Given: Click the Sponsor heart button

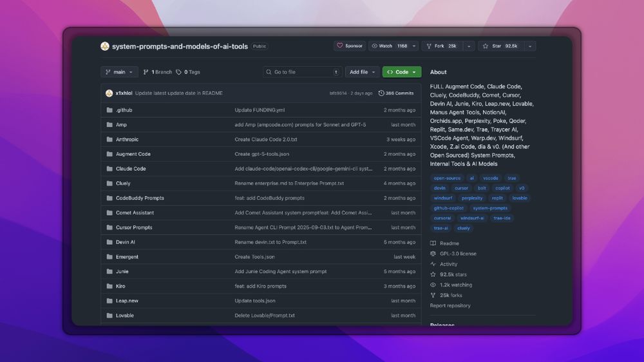Looking at the screenshot, I should (350, 46).
